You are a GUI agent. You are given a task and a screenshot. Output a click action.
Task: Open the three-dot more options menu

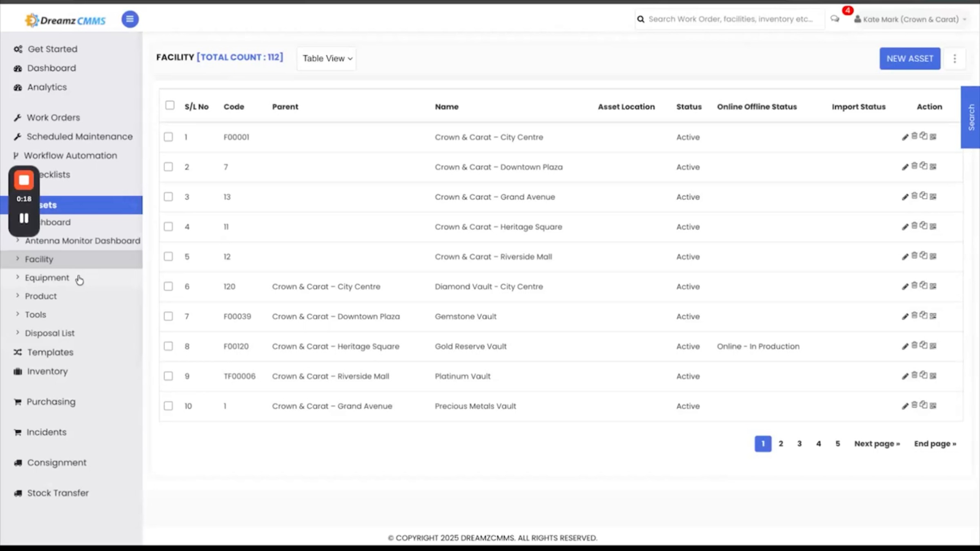pos(955,59)
